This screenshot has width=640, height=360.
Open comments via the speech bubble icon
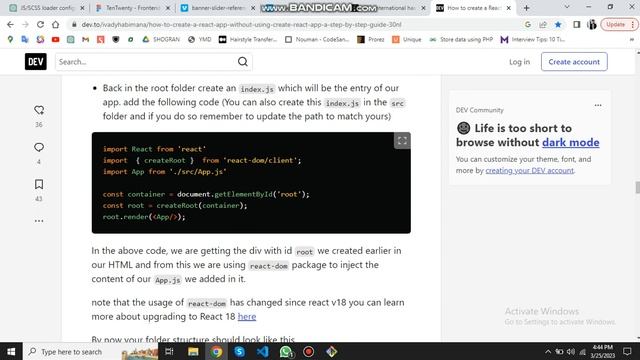coord(39,147)
